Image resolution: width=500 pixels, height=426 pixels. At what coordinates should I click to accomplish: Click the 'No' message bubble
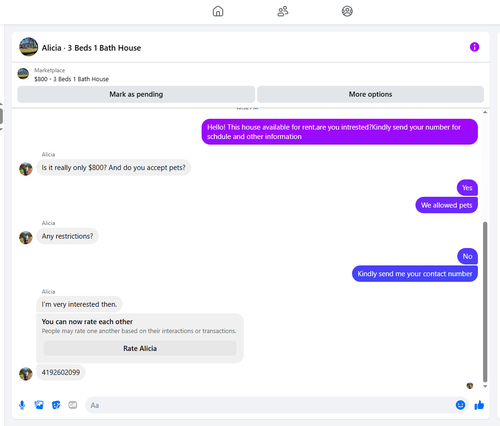(467, 256)
